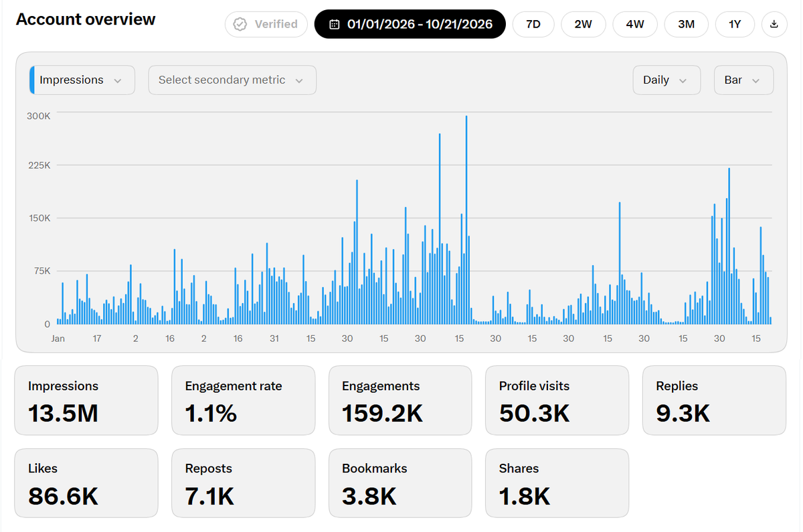Click the Profile visits 50.3K card
Screen dimensions: 803x532
tap(557, 400)
